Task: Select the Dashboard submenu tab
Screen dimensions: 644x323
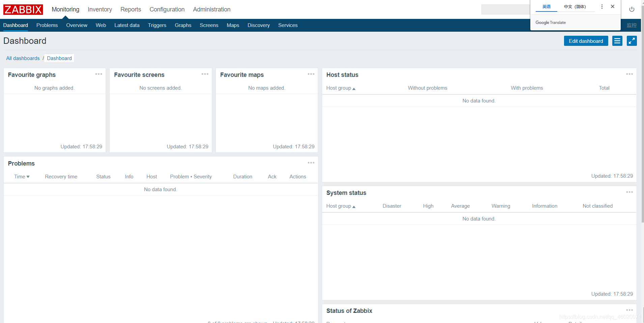Action: tap(16, 25)
